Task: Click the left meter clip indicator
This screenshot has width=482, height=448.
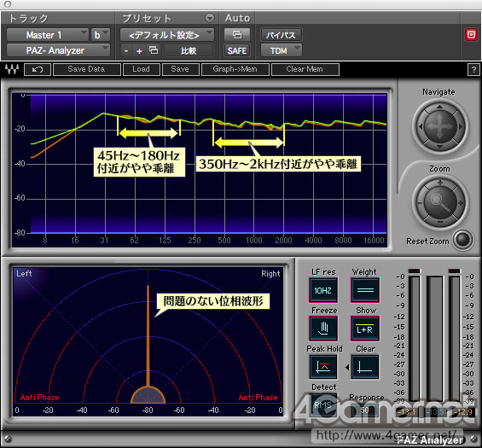Action: [x=414, y=271]
